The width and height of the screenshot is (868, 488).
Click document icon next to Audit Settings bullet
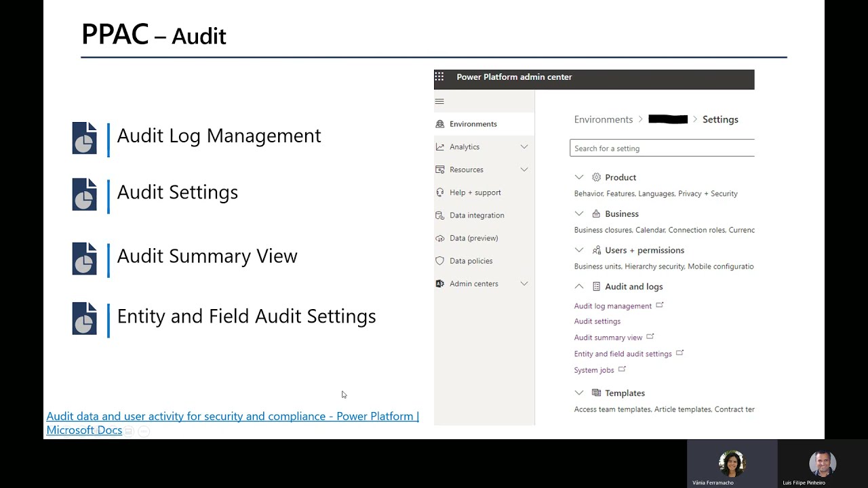click(x=85, y=195)
